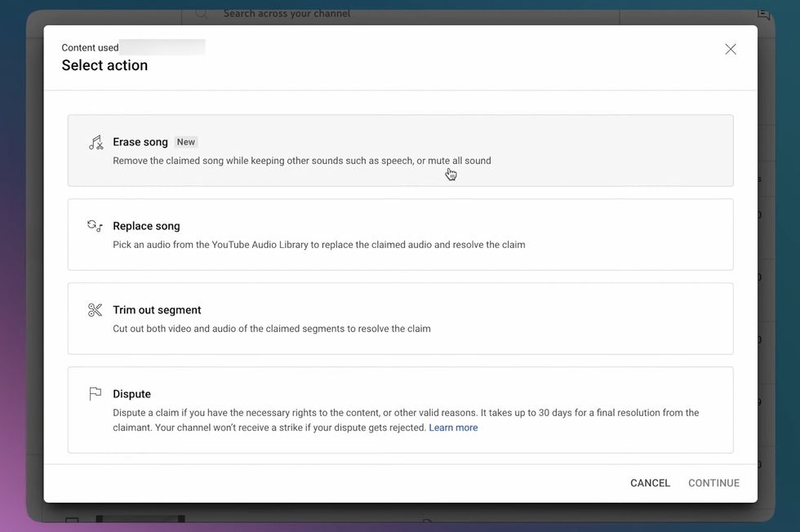Click the Trim out segment scissors icon

click(96, 310)
